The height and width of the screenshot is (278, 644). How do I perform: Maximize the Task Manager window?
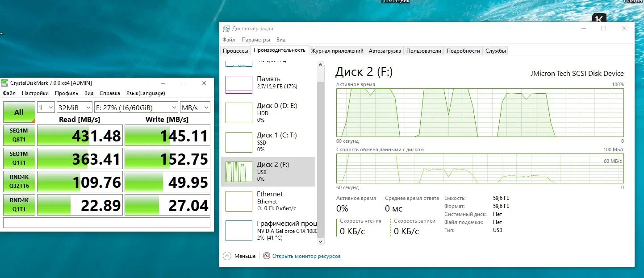click(604, 28)
